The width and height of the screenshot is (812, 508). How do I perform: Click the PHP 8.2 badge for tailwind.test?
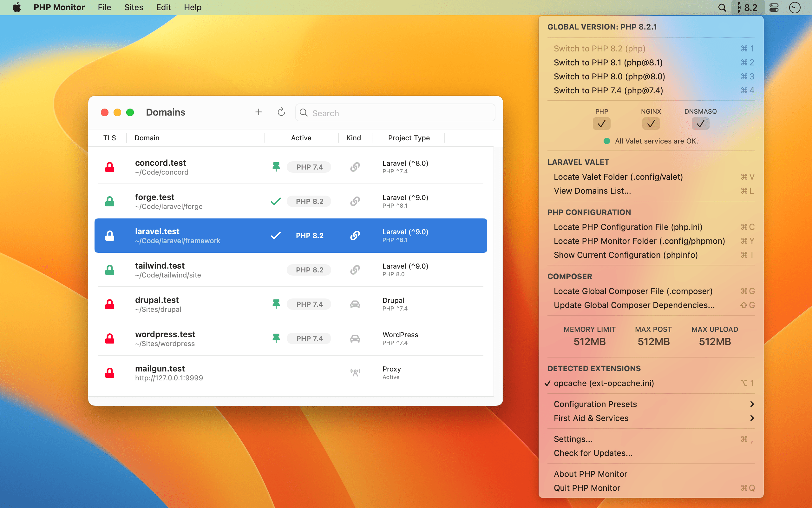(309, 270)
